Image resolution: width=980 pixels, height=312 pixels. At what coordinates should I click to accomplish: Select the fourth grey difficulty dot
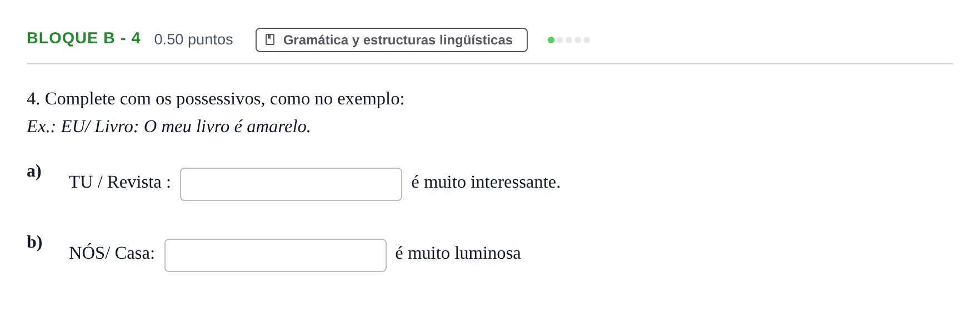tap(578, 40)
